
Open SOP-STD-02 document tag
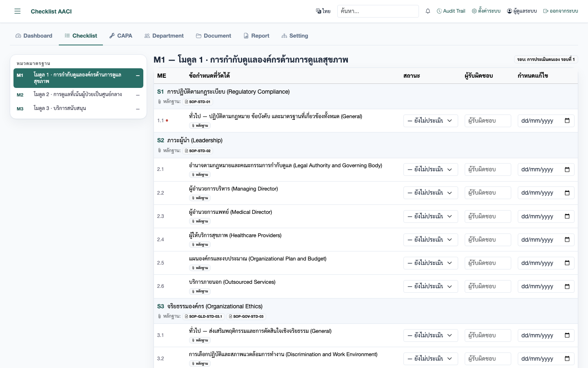[198, 151]
